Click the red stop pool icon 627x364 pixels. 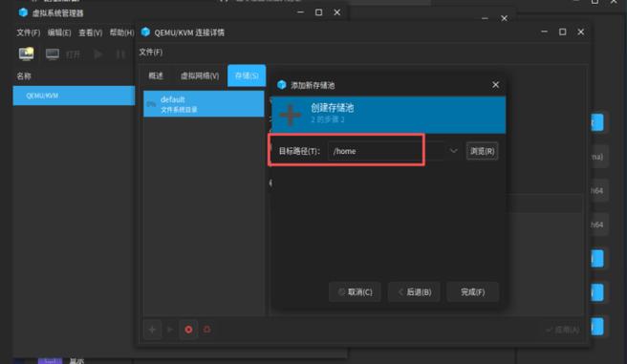(x=188, y=330)
